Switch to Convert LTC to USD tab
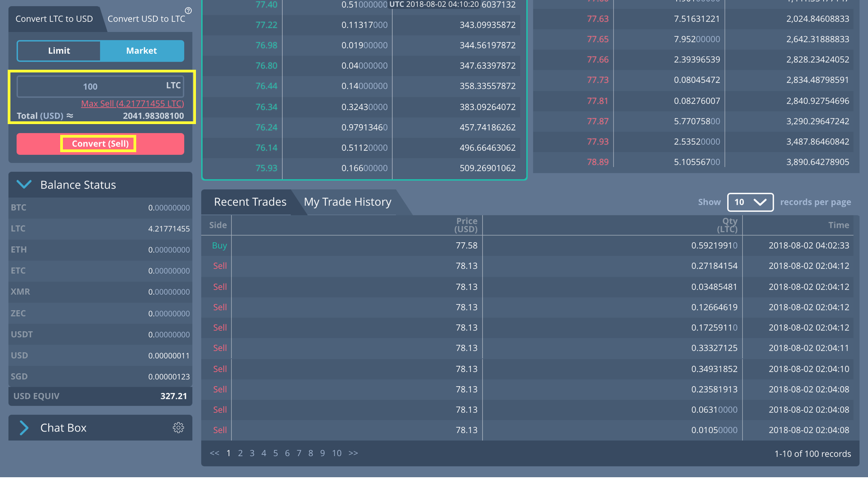 (54, 19)
